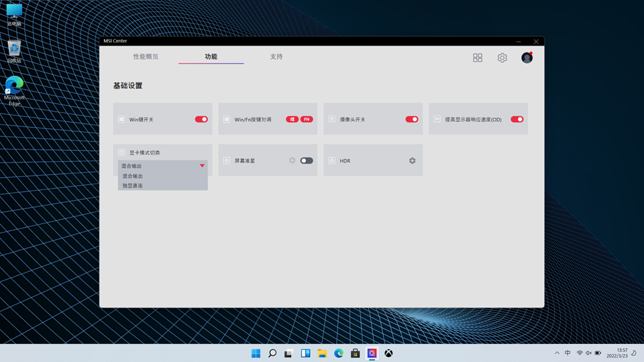Click the 提高显示器响应速度(OD) card icon
Screen dimensions: 644x362
click(437, 119)
